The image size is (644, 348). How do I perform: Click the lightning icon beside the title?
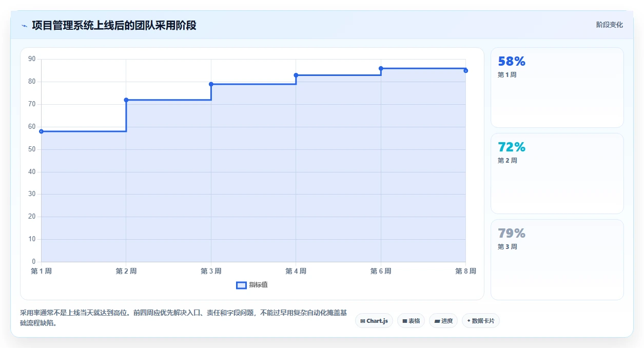pos(24,26)
